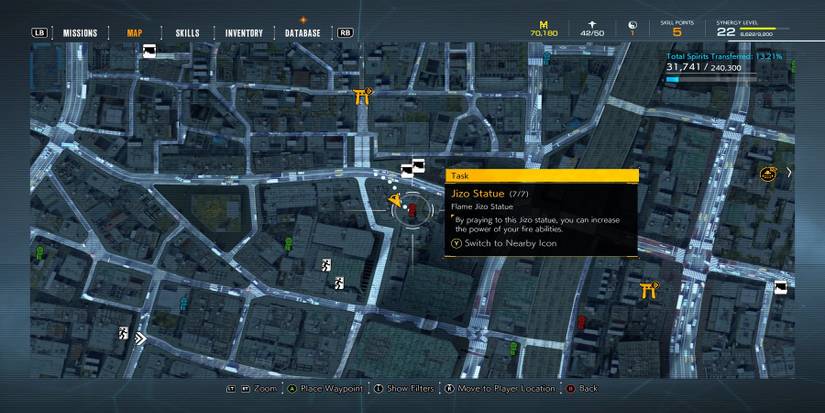The image size is (825, 413).
Task: Open the Missions tab
Action: (x=80, y=33)
